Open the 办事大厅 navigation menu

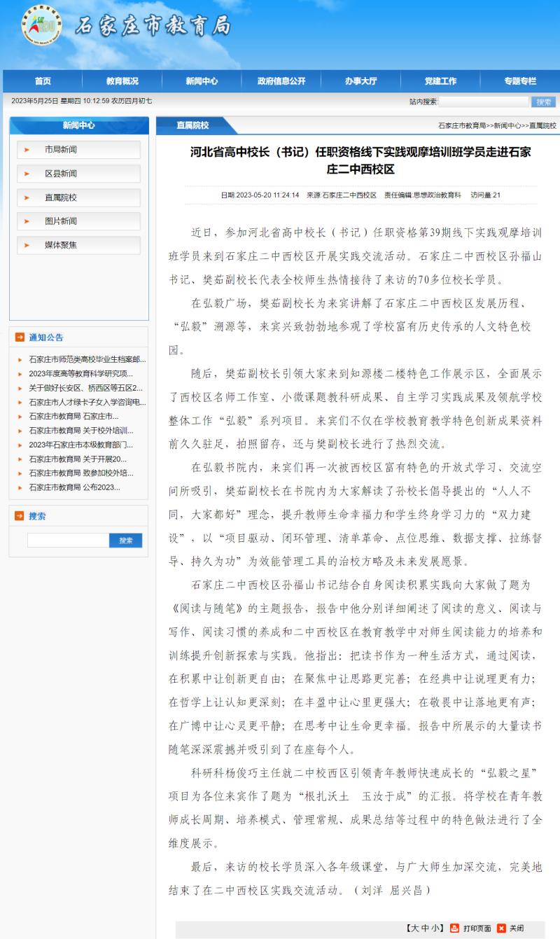point(360,81)
